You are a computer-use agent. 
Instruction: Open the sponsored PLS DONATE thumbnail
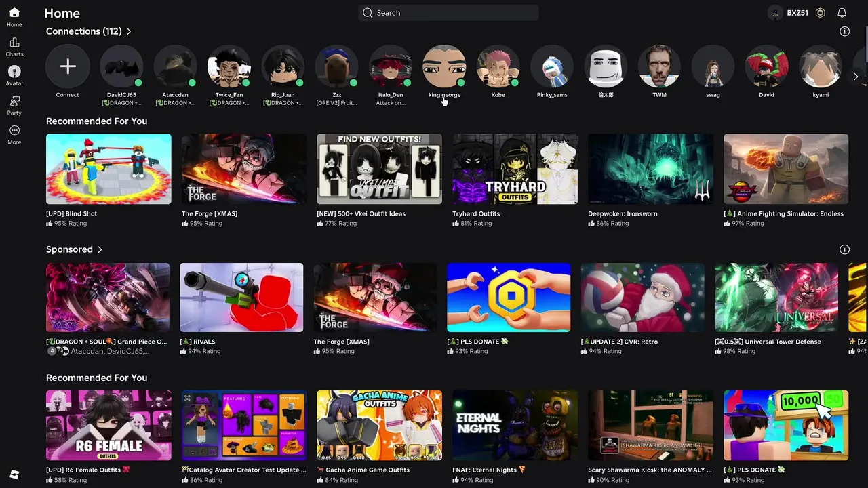pos(509,298)
